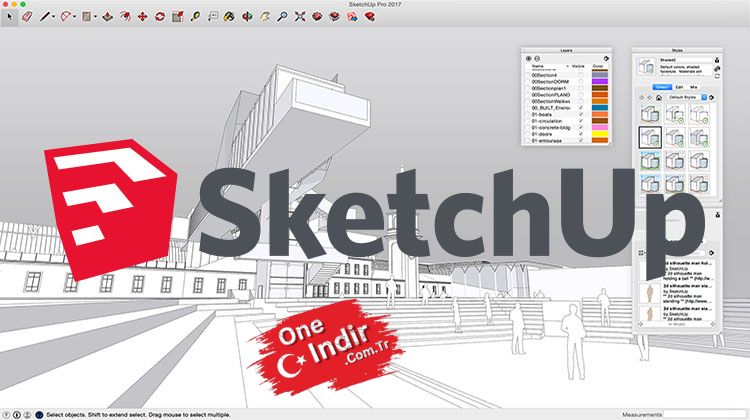Click Styles back navigation arrow
Screen dimensions: 750x420
(641, 98)
